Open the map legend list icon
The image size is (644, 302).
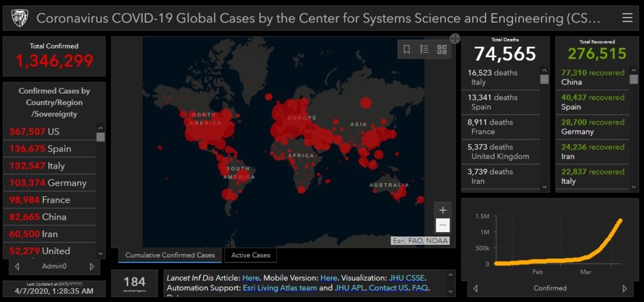pos(425,50)
